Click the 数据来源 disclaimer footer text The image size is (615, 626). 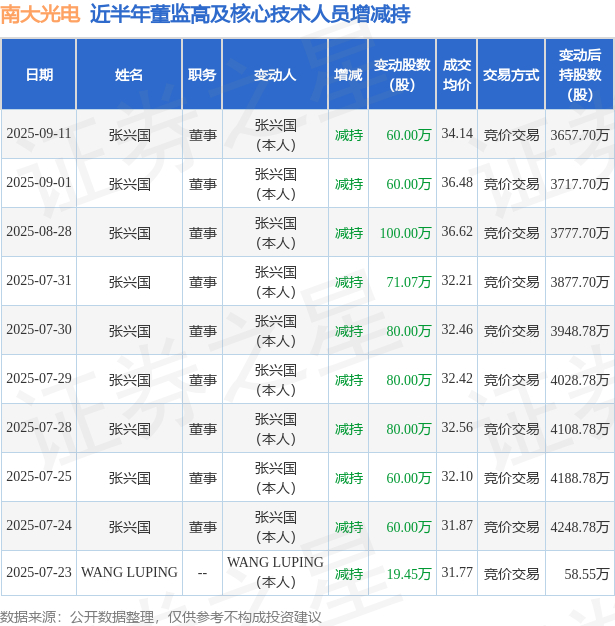[x=161, y=617]
